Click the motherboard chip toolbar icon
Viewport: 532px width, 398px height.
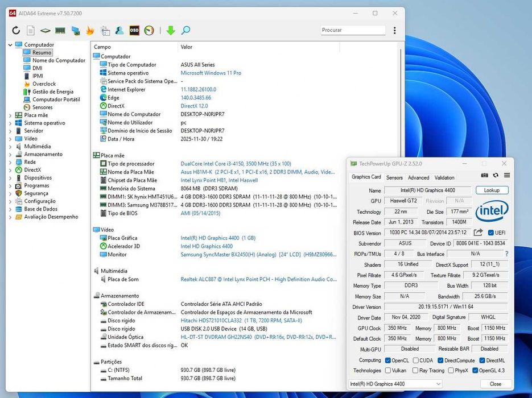point(45,31)
